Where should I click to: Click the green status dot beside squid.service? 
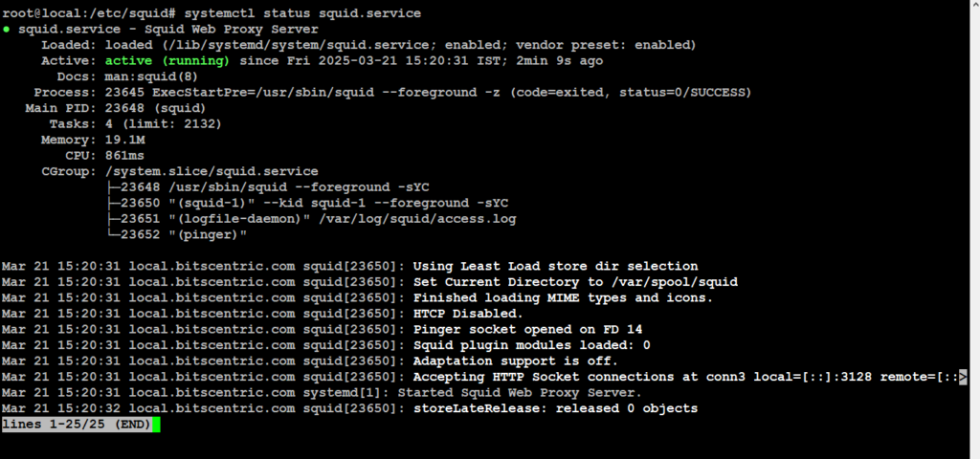click(7, 30)
